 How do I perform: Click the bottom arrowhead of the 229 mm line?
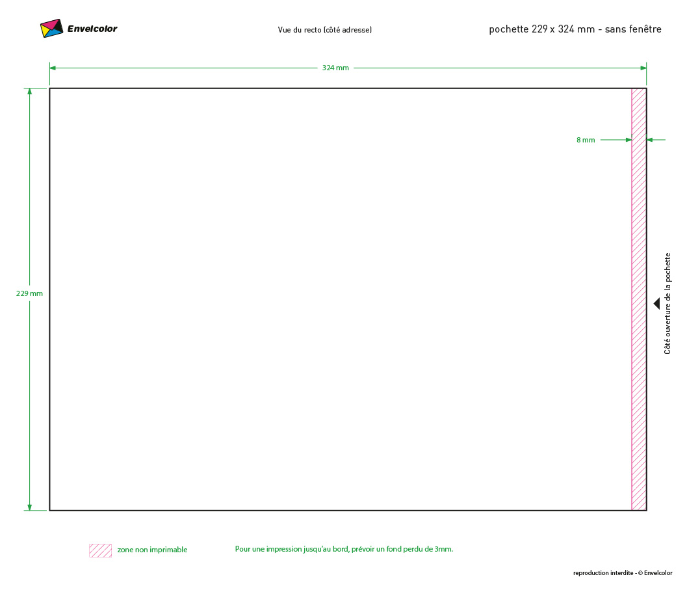tap(29, 507)
